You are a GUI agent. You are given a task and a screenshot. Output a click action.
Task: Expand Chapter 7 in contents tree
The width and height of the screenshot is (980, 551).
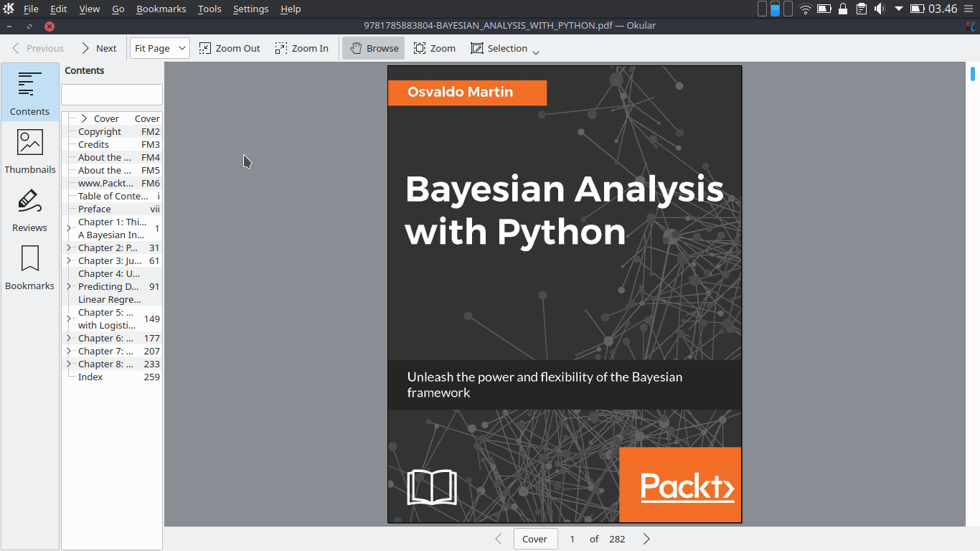[x=69, y=351]
